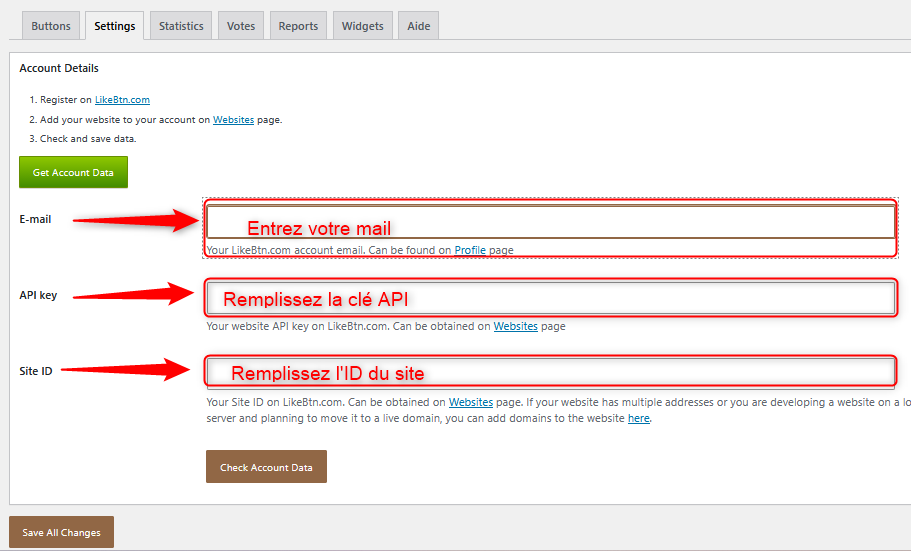Screen dimensions: 911x551
Task: Click the Check Account Data button
Action: pyautogui.click(x=266, y=467)
